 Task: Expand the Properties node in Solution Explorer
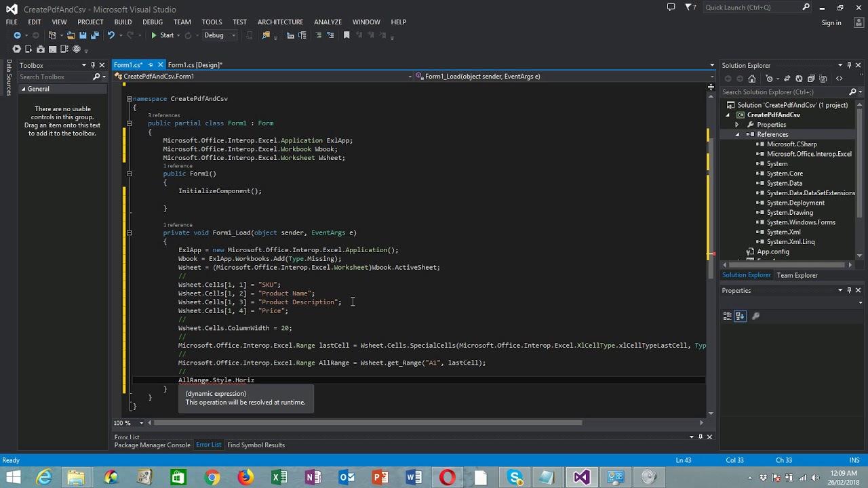point(737,125)
